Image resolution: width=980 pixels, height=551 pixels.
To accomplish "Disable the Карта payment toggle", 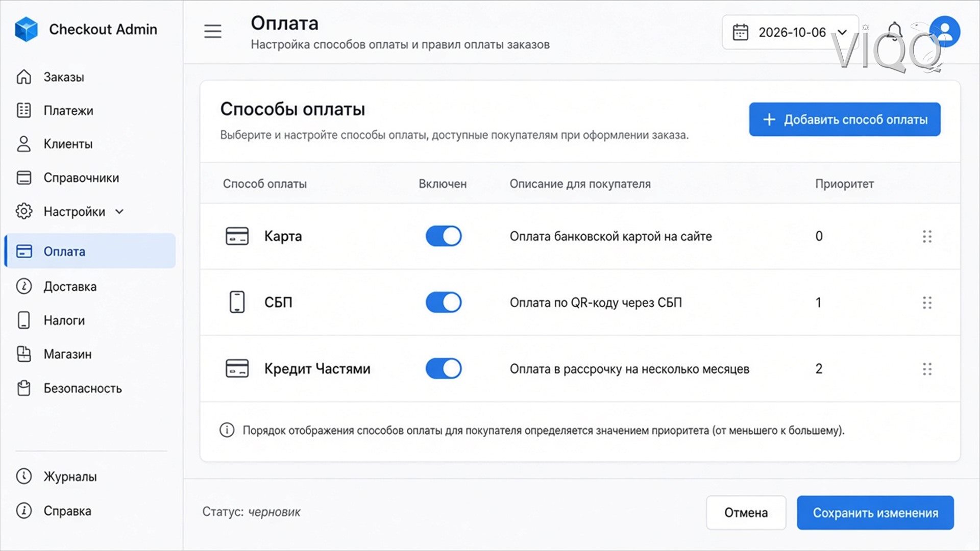I will (444, 236).
